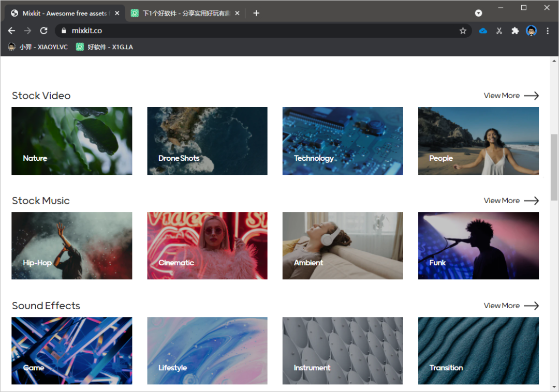Open the blue cloud extension icon
Image resolution: width=559 pixels, height=392 pixels.
483,31
